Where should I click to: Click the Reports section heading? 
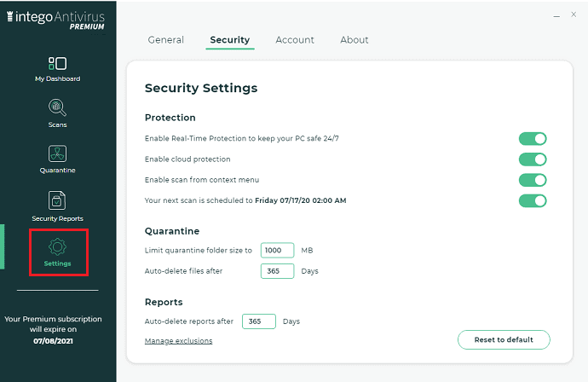164,302
